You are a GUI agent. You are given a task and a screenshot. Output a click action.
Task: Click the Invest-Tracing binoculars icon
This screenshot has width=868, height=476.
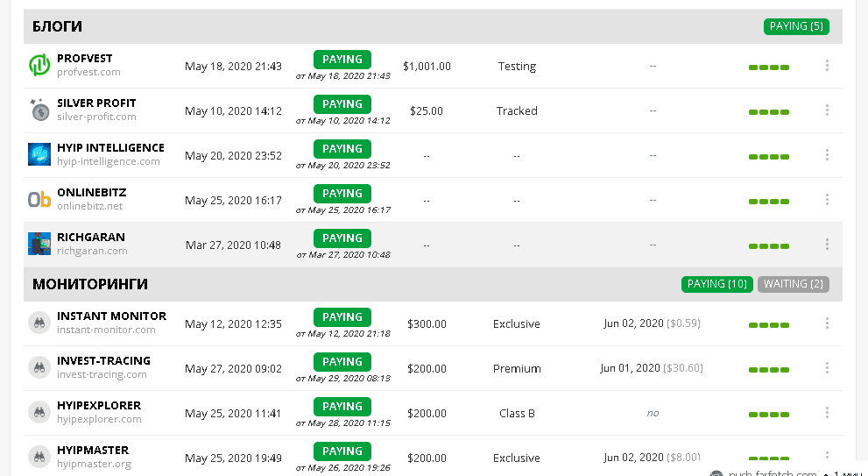pos(39,367)
